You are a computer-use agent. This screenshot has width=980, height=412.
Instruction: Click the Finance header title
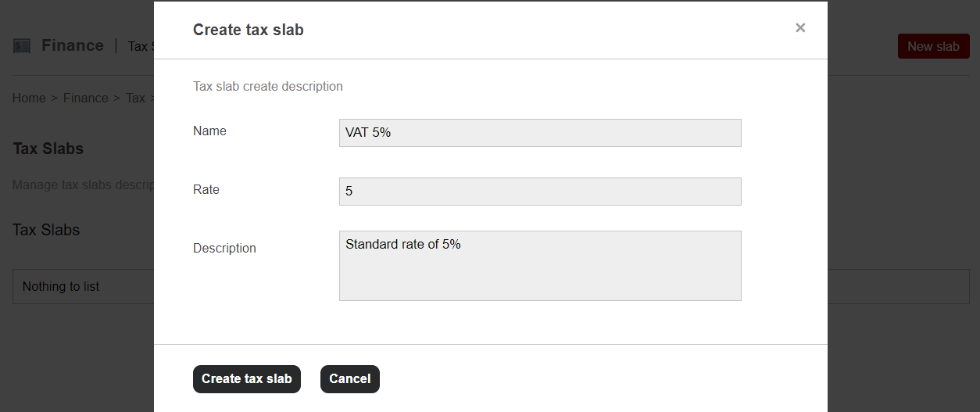[73, 46]
